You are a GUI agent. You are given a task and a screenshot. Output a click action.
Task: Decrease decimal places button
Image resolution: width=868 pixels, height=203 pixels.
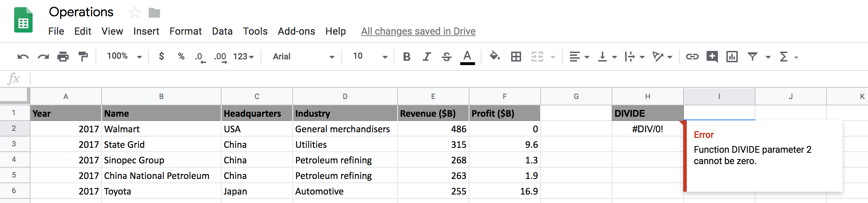tap(200, 57)
